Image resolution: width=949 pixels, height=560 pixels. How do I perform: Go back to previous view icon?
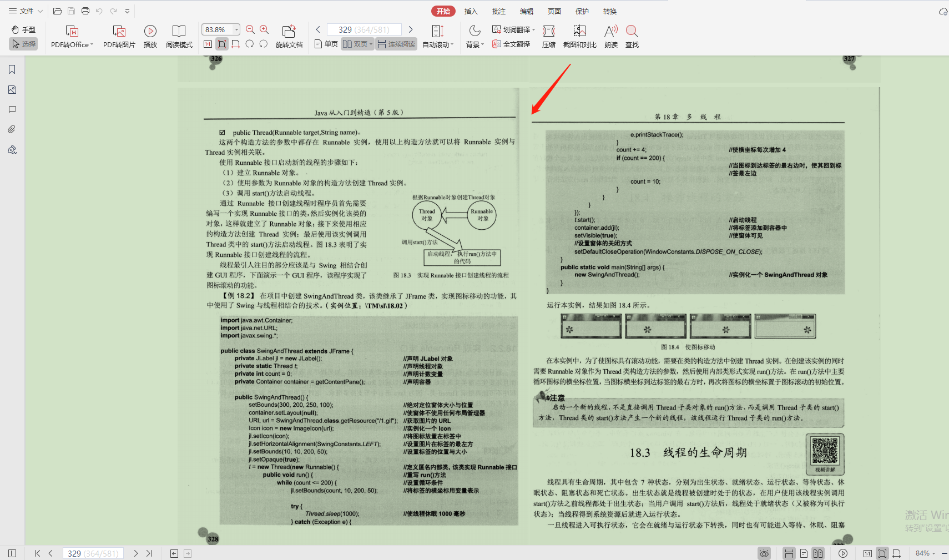click(x=174, y=553)
